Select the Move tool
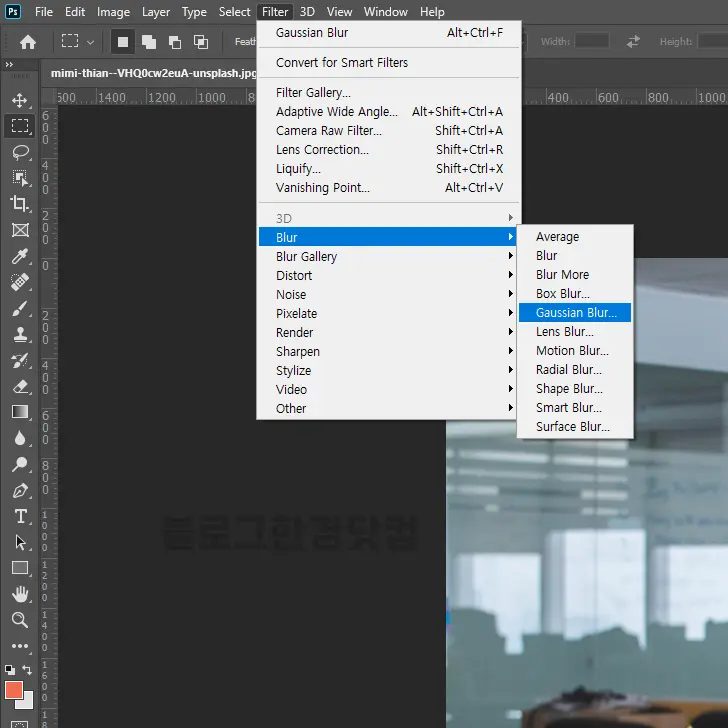This screenshot has width=728, height=728. [x=20, y=101]
